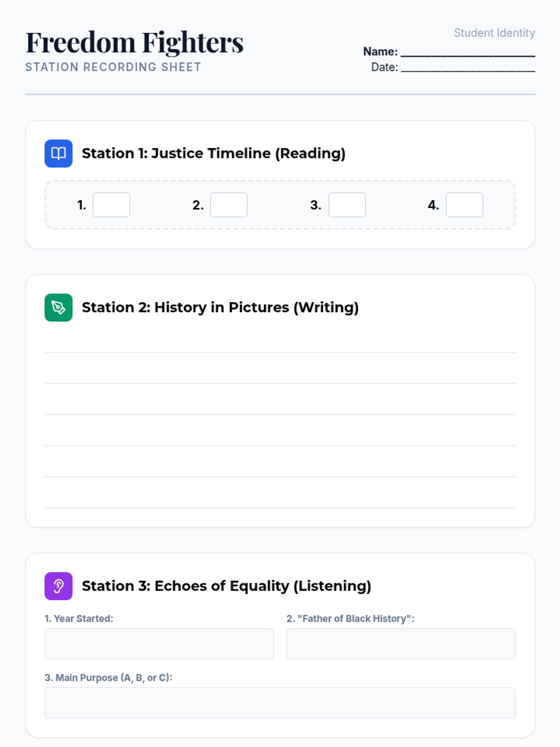This screenshot has height=747, width=560.
Task: Click the Name blank line
Action: click(x=468, y=52)
